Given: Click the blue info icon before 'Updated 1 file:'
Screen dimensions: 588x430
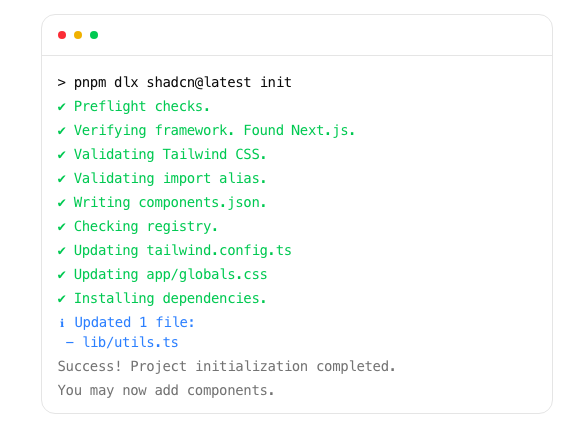Looking at the screenshot, I should click(62, 323).
